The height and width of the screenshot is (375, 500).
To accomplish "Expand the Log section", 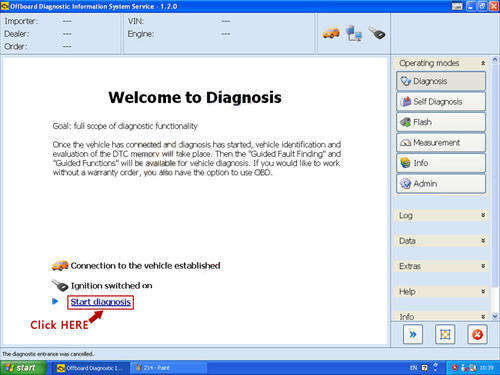I will pyautogui.click(x=483, y=215).
